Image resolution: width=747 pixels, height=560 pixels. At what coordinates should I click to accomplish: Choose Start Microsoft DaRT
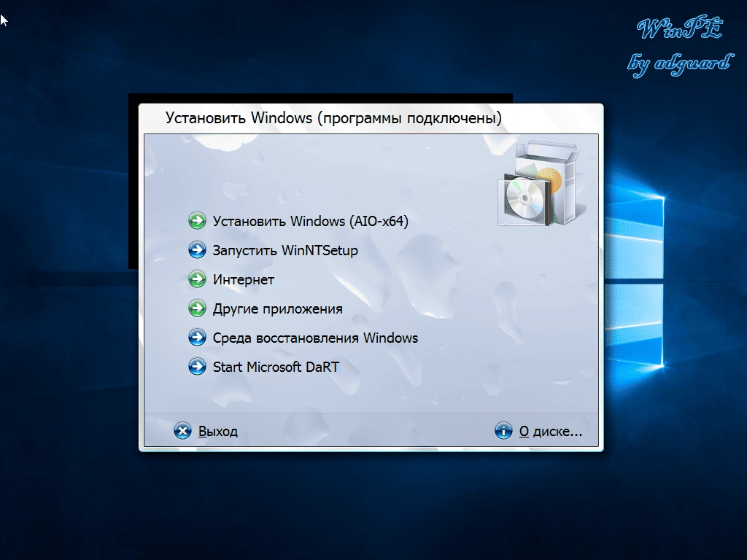click(x=276, y=367)
